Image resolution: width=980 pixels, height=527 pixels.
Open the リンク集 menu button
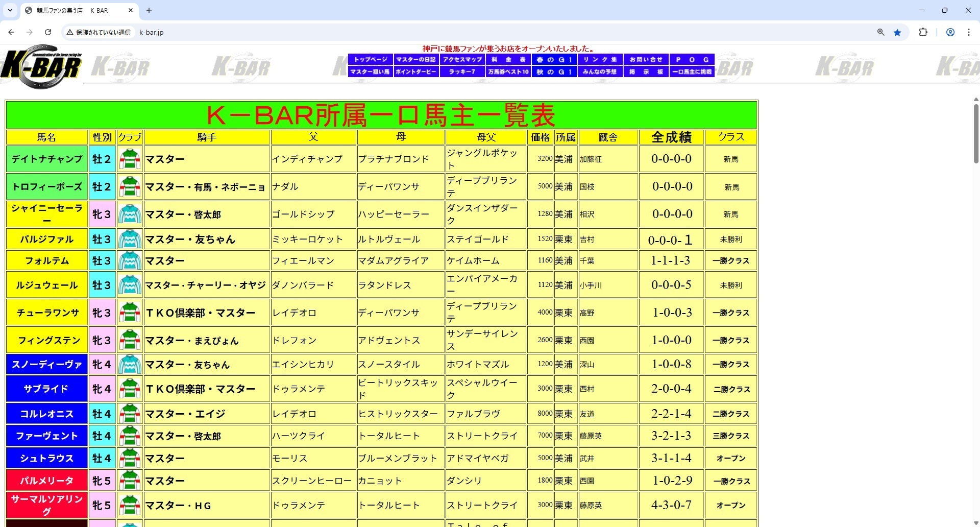[x=600, y=60]
